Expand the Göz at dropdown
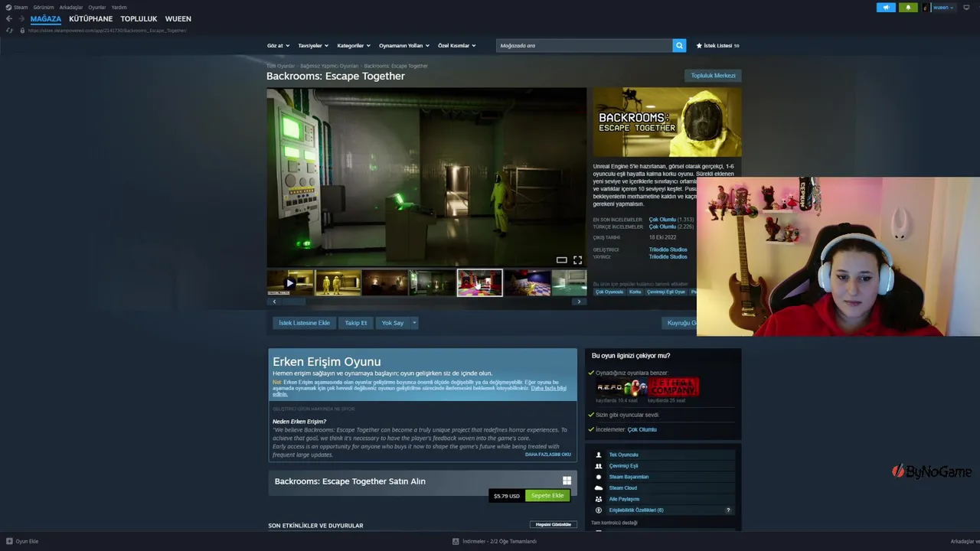 click(x=278, y=45)
